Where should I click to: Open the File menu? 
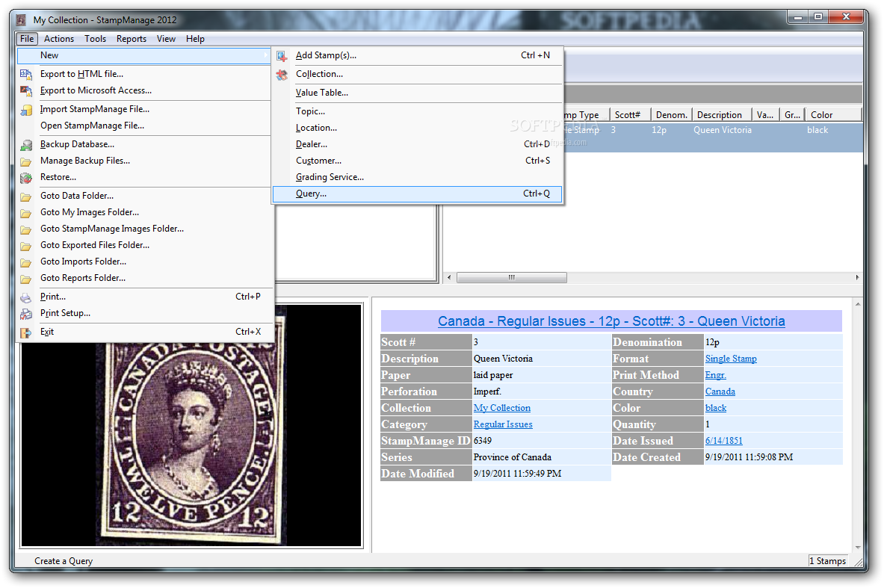[27, 38]
